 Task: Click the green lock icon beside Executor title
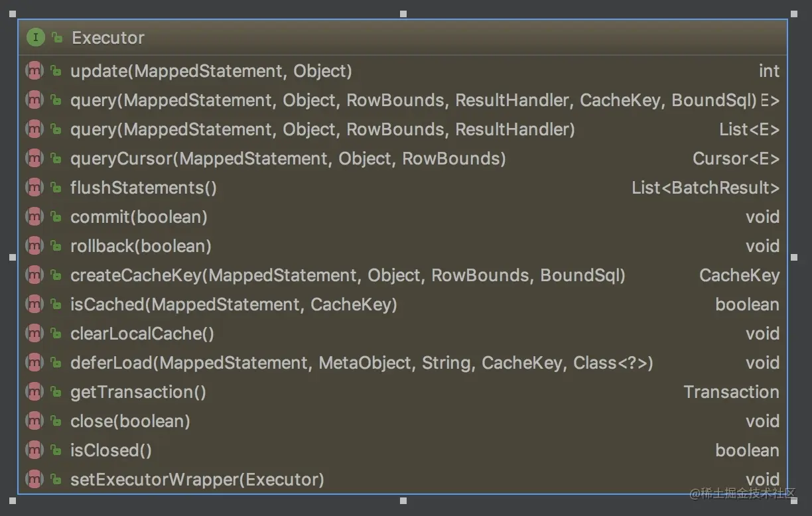pos(57,38)
